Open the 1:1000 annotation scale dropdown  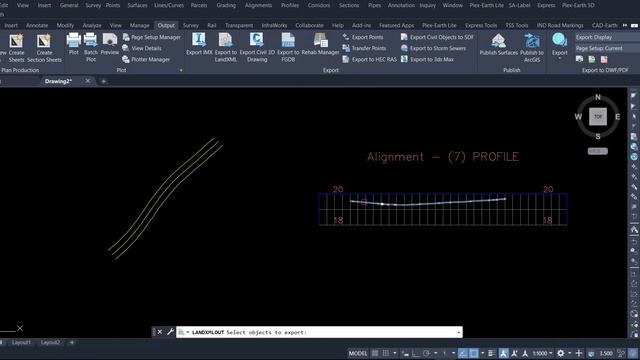coord(542,353)
